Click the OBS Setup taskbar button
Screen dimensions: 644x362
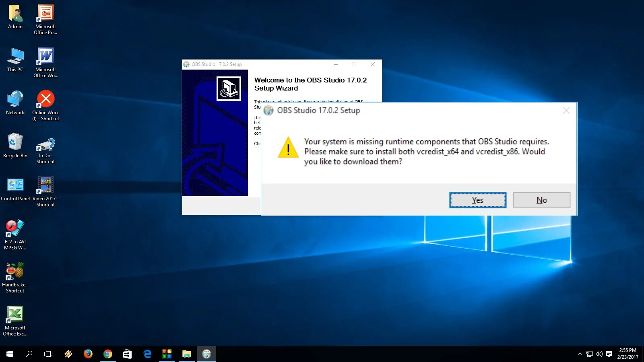tap(206, 354)
